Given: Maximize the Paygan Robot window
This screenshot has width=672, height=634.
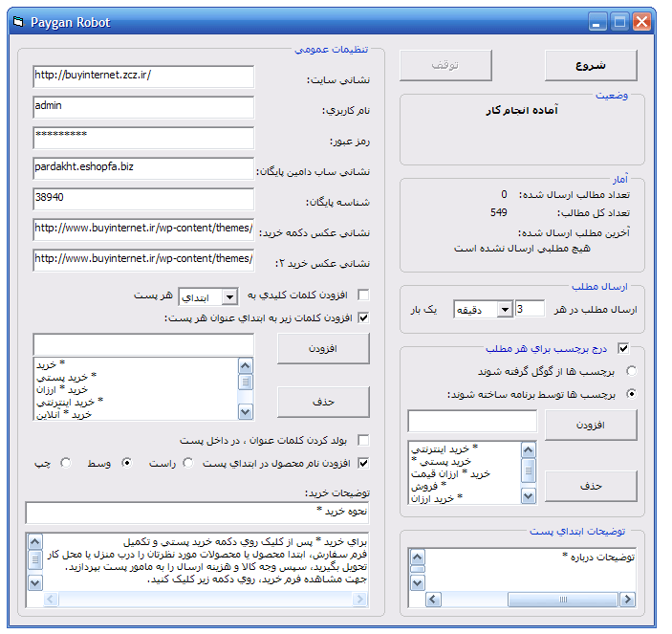Looking at the screenshot, I should [619, 21].
